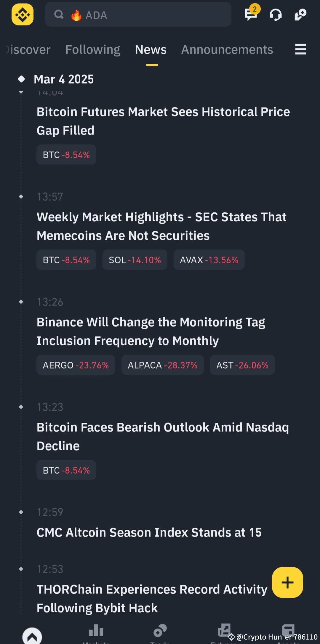The height and width of the screenshot is (644, 320).
Task: Collapse the Mar 4 2025 timeline section
Action: 22,79
